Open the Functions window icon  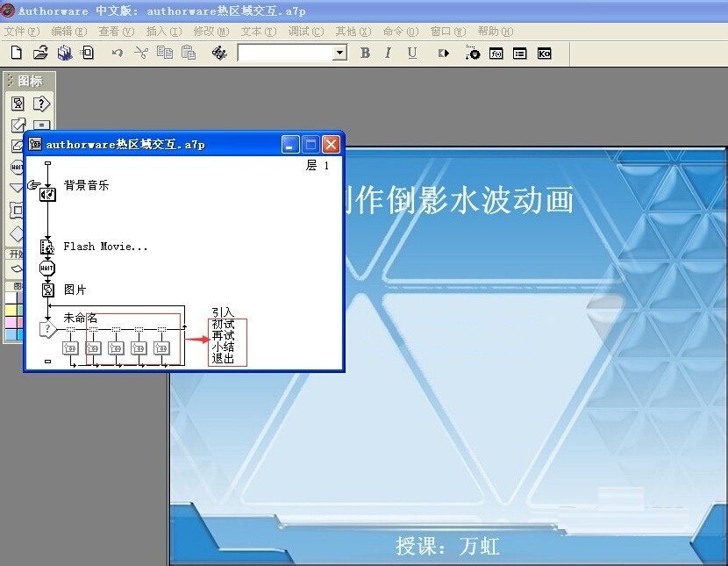coord(496,54)
